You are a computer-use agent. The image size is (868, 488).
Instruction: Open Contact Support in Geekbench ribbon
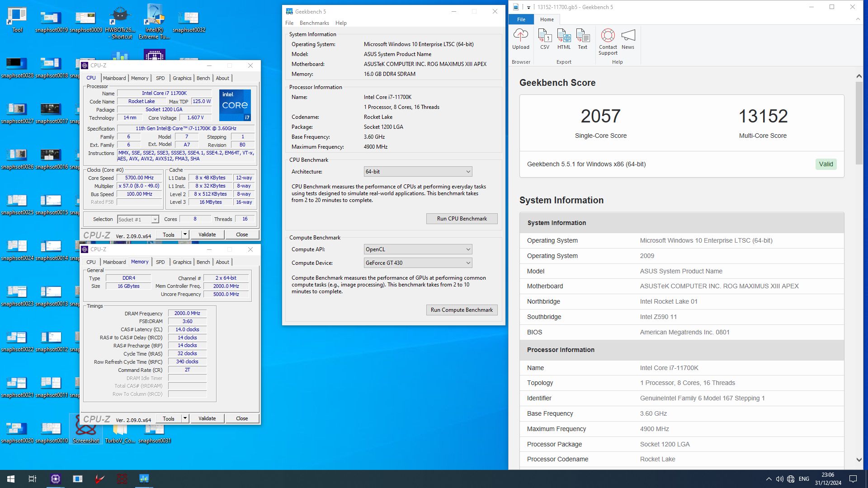(x=608, y=42)
